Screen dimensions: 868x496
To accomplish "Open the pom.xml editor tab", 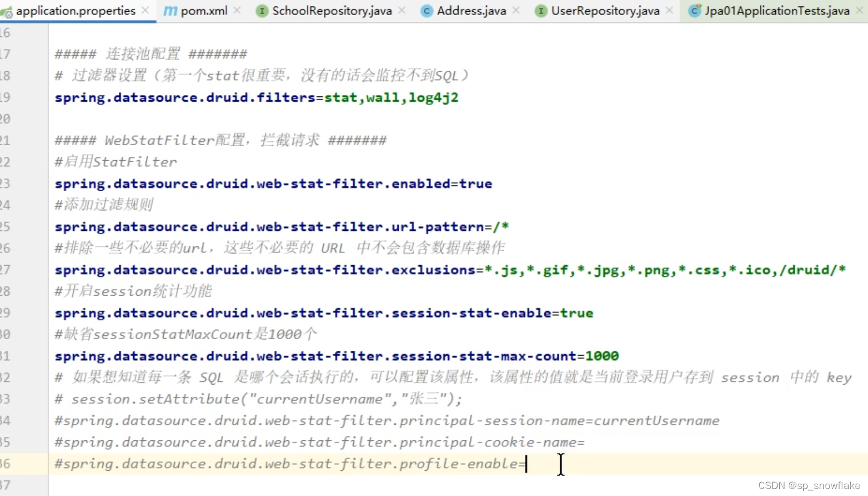I will 203,11.
